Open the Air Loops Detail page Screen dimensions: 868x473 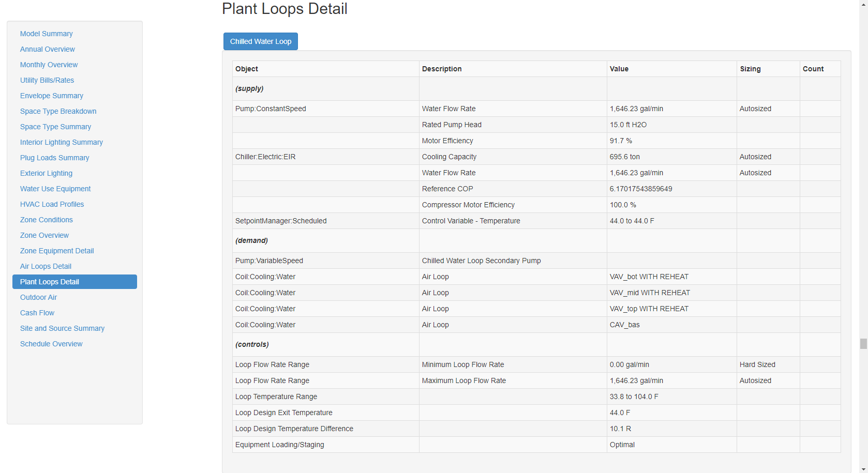46,266
